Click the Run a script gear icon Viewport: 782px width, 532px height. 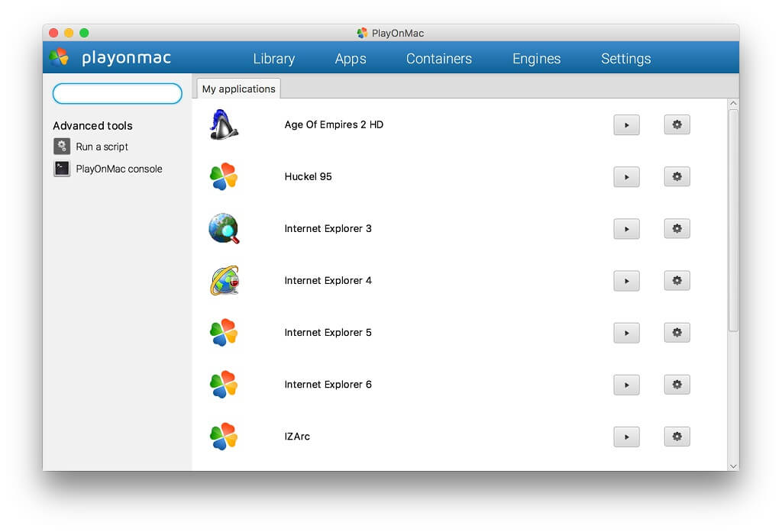tap(62, 147)
